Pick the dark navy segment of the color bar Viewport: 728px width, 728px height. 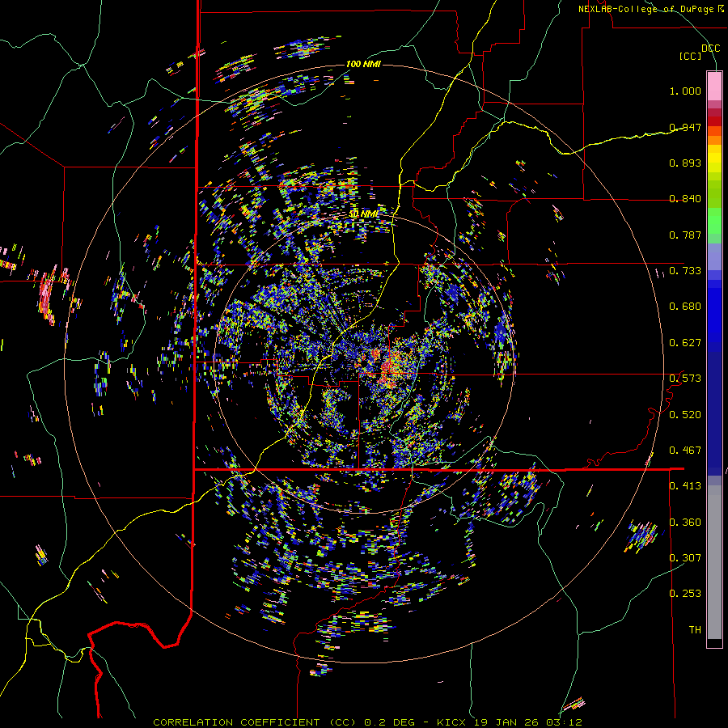click(714, 408)
